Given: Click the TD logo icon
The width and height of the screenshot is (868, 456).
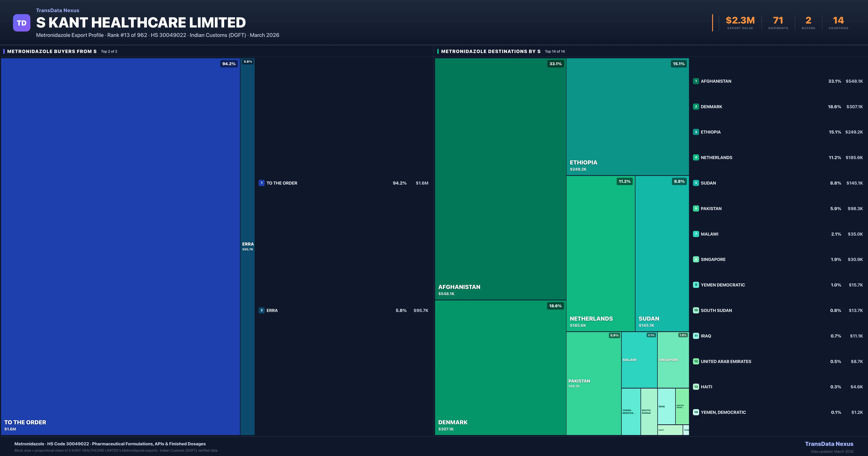Looking at the screenshot, I should click(22, 23).
